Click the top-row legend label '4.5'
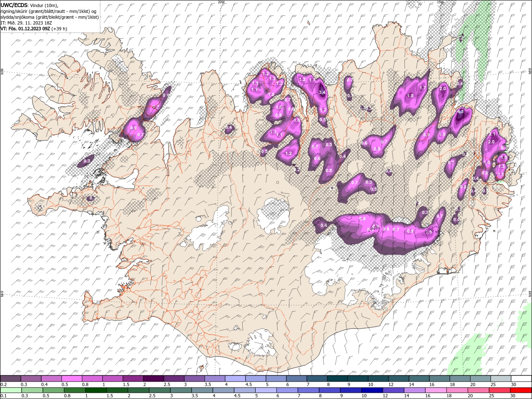This screenshot has height=399, width=532. point(249,384)
